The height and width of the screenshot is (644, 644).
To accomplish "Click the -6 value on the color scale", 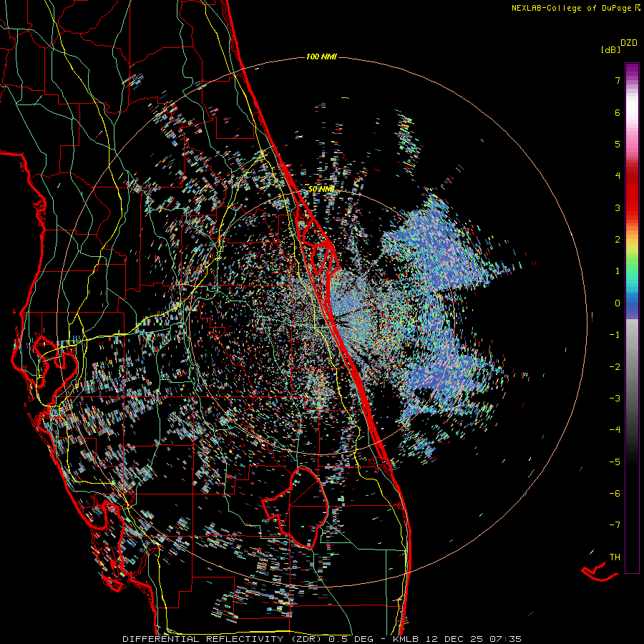I will click(615, 494).
